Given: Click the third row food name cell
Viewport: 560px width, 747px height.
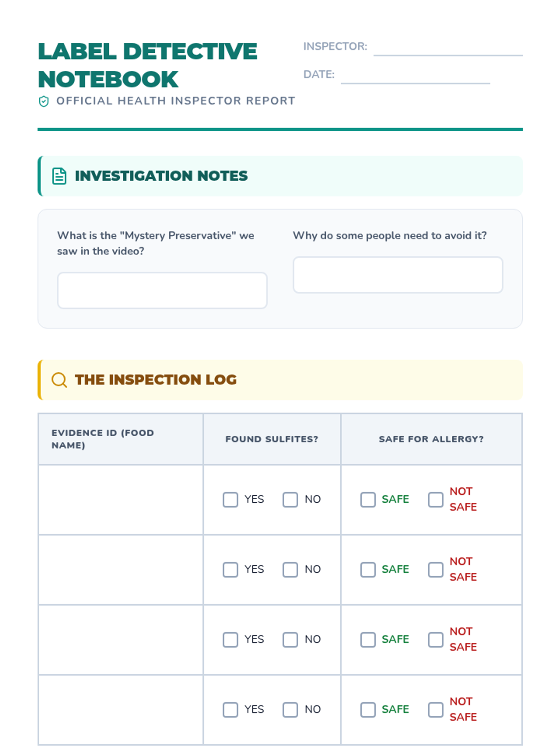Looking at the screenshot, I should tap(121, 640).
